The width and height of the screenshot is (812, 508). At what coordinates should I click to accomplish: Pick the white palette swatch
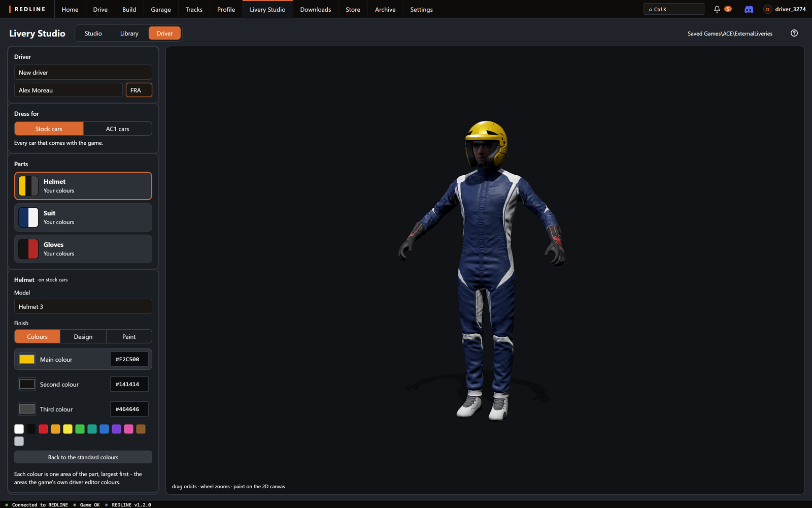[x=19, y=429]
